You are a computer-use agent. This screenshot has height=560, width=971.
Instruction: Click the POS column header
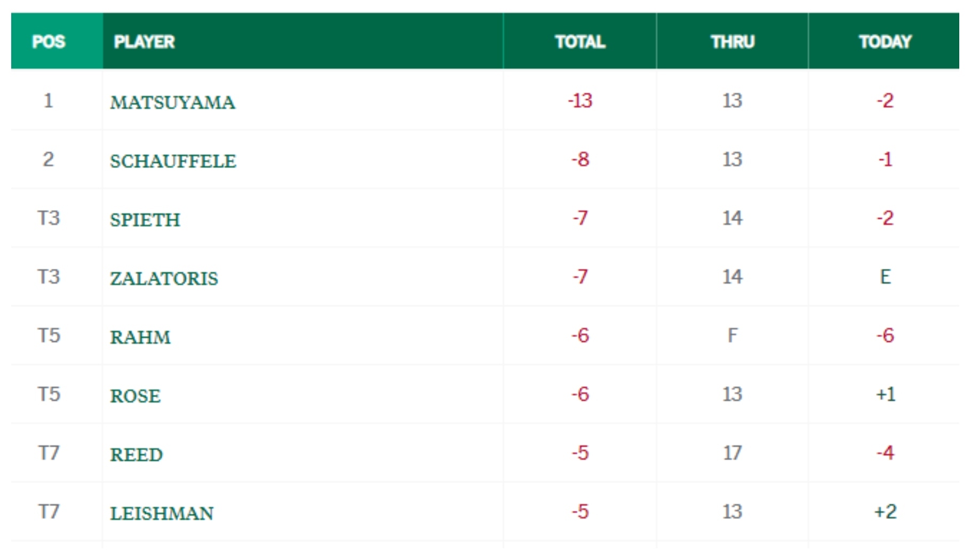click(x=49, y=42)
